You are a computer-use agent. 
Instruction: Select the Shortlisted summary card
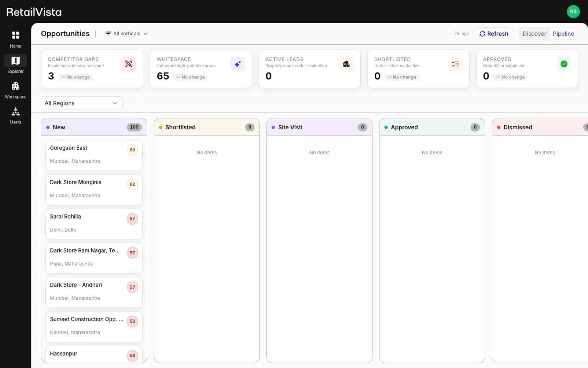click(418, 69)
